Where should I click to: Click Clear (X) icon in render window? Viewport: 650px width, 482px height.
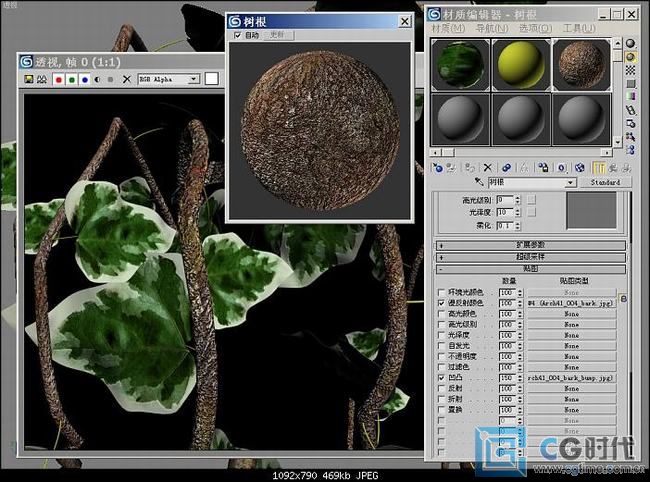[x=127, y=79]
